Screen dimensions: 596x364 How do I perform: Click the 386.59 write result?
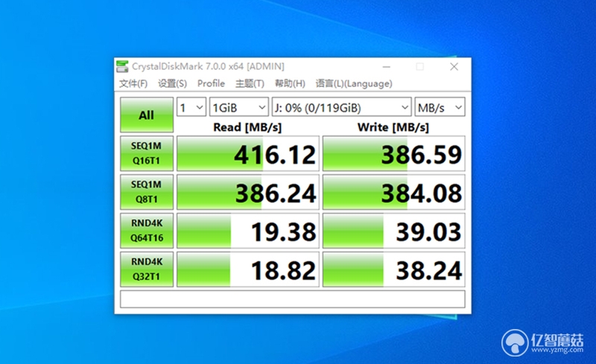pos(394,153)
